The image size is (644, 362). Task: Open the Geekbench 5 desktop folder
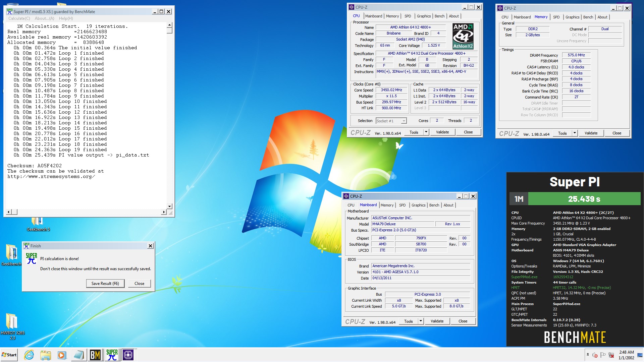click(38, 224)
